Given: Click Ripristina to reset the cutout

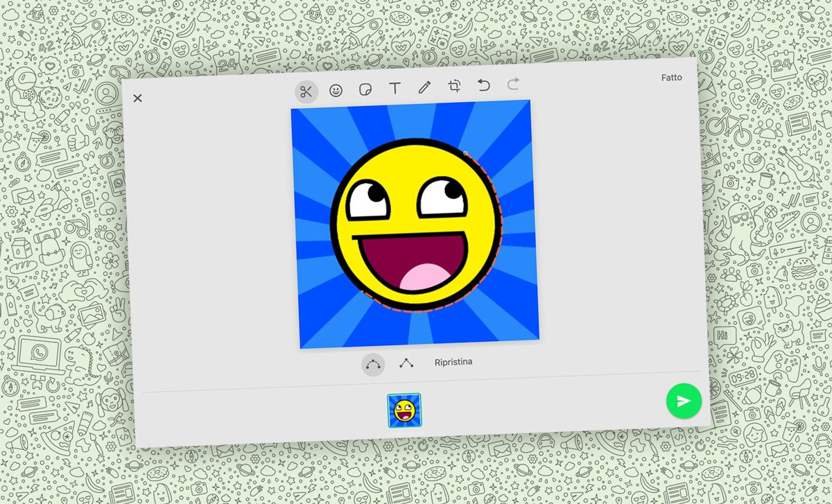Looking at the screenshot, I should click(453, 362).
